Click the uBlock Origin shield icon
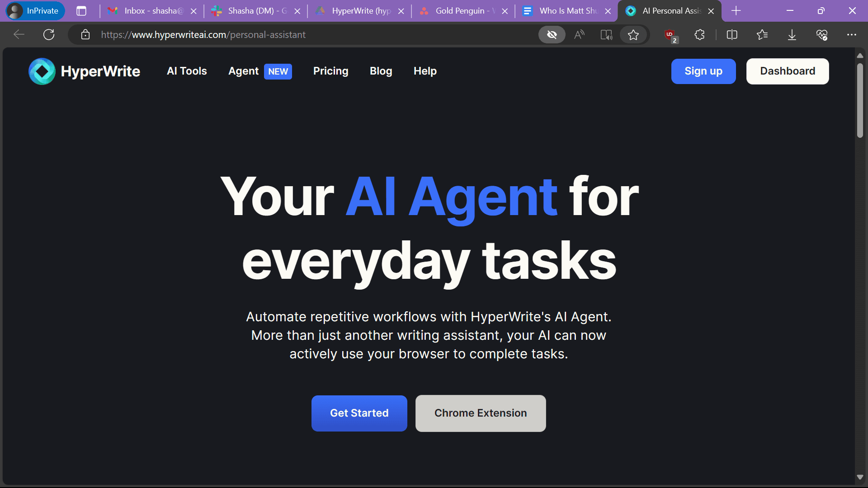The width and height of the screenshot is (868, 488). click(670, 35)
